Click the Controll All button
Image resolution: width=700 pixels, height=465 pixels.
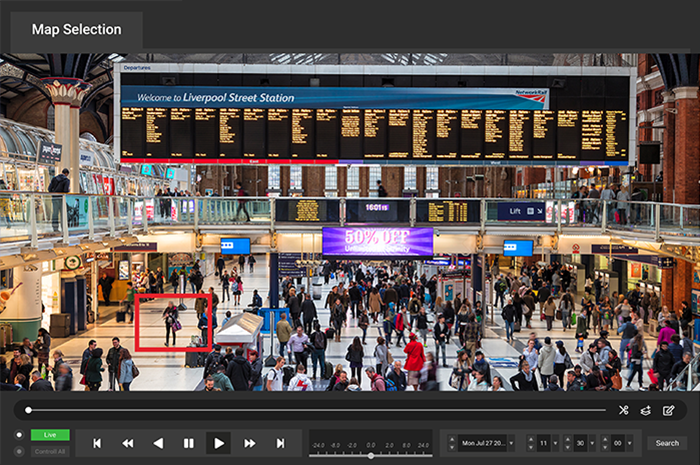tap(50, 452)
